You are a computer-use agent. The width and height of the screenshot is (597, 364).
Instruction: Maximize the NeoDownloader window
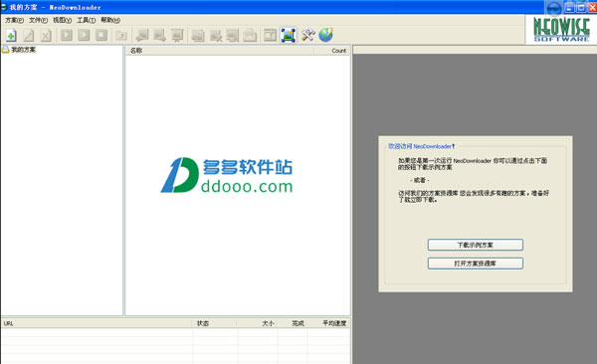581,7
